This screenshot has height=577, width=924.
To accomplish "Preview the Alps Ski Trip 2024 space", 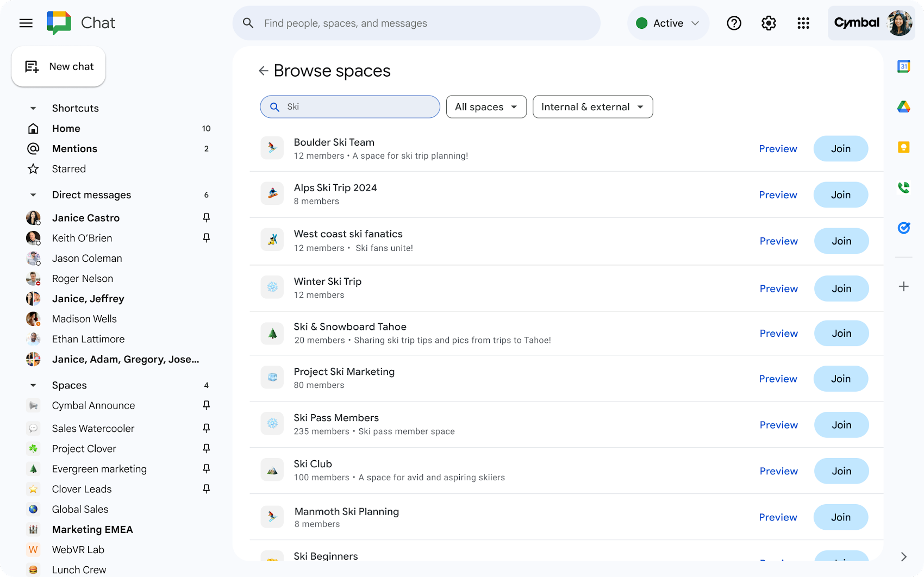I will (x=778, y=195).
